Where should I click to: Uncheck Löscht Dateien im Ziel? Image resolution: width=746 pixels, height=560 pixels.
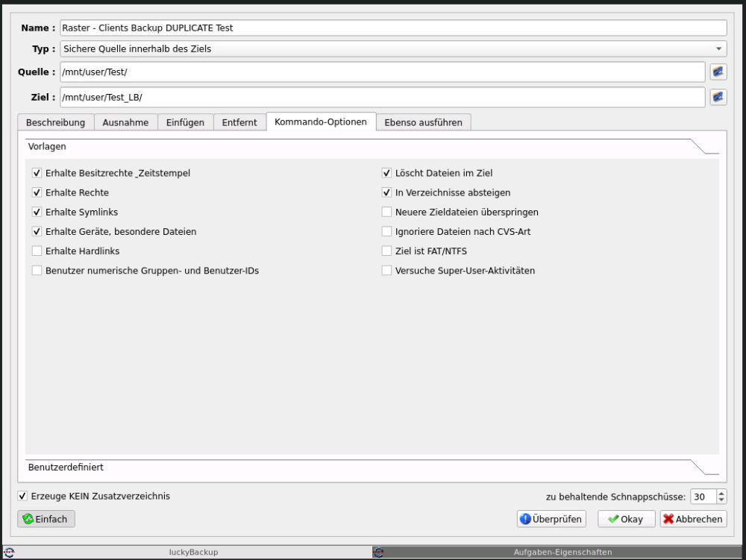point(386,173)
